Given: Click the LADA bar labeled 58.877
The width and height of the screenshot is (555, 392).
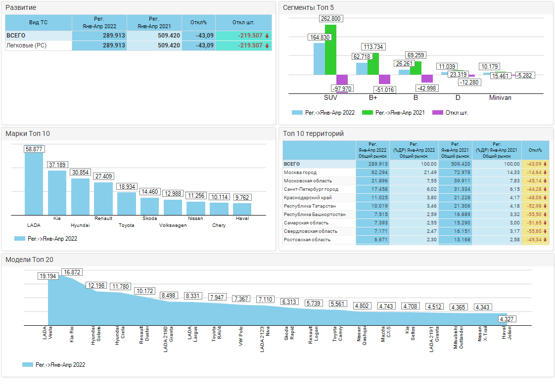Looking at the screenshot, I should click(x=34, y=183).
